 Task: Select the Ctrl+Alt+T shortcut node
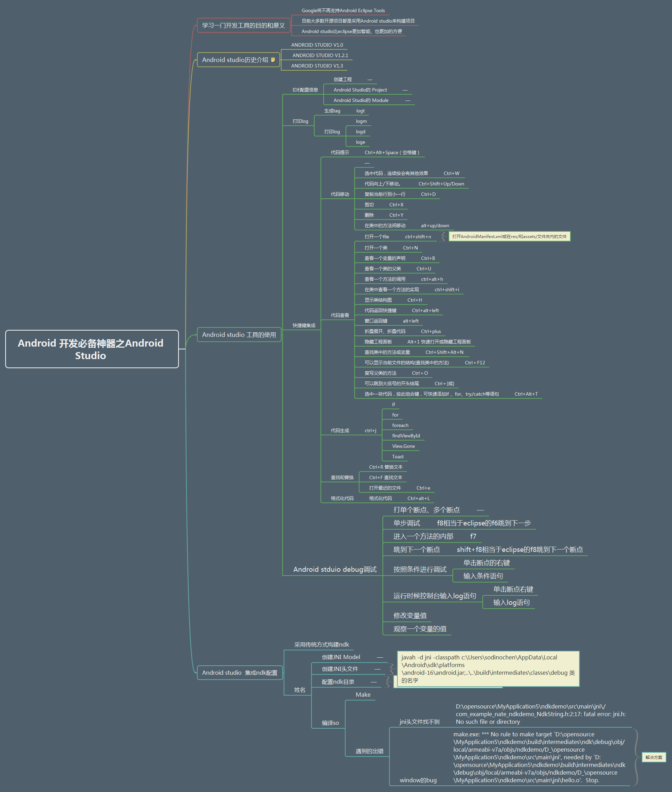click(526, 394)
